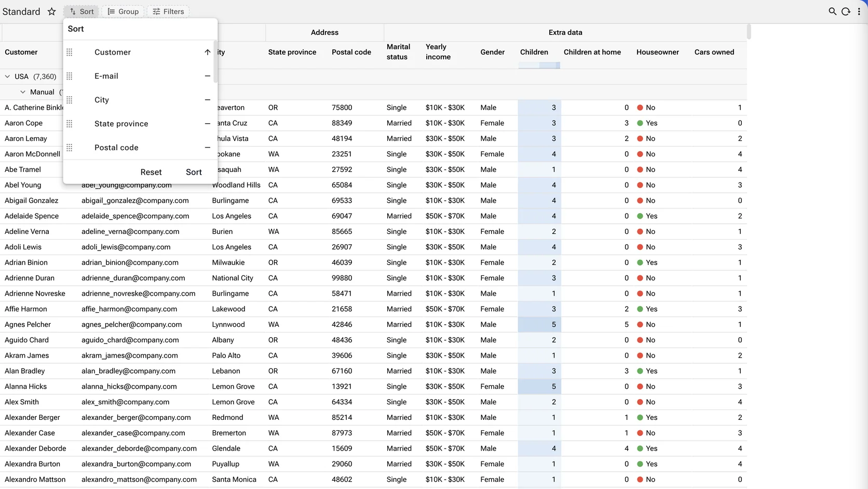Click the sort list scrollbar thumb
The image size is (868, 489).
click(216, 61)
